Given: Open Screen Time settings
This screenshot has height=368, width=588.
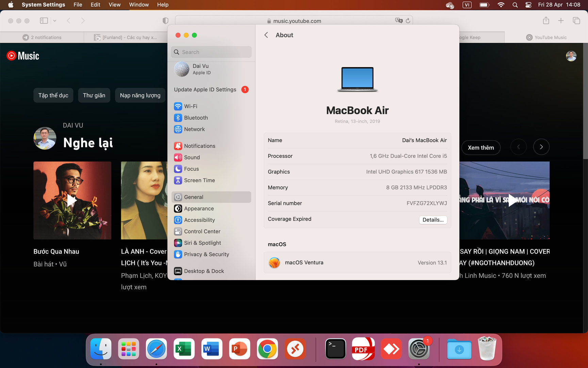Looking at the screenshot, I should click(x=199, y=181).
